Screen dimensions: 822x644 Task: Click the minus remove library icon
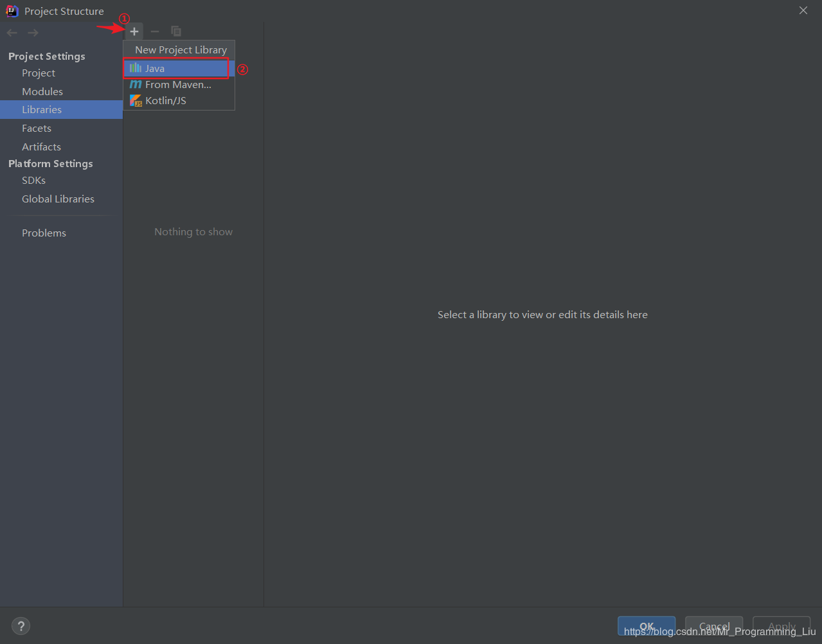[x=155, y=31]
